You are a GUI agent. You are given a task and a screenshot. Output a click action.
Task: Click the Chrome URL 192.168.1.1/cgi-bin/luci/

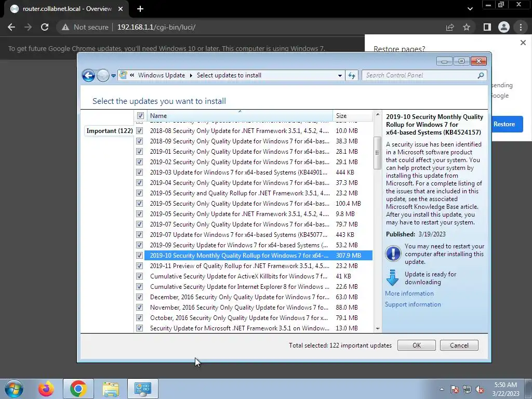click(x=156, y=27)
